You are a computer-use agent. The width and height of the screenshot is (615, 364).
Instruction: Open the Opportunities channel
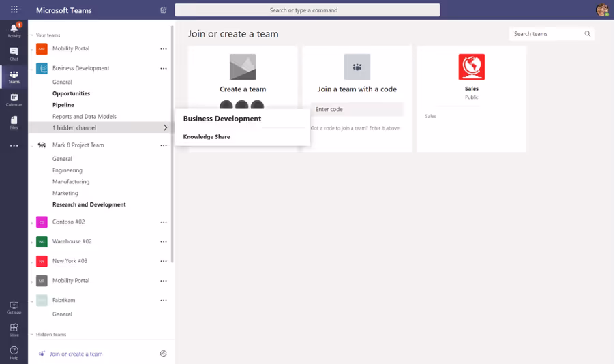[71, 93]
